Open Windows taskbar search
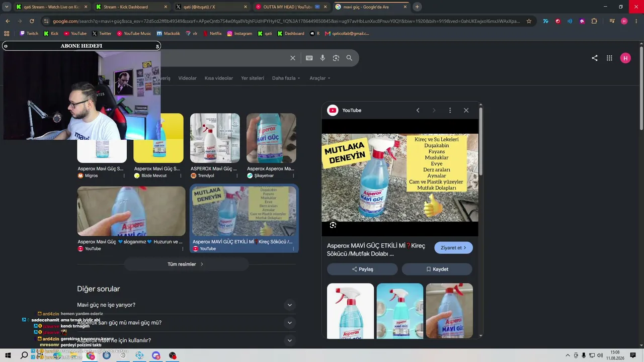The image size is (644, 362). point(24,355)
